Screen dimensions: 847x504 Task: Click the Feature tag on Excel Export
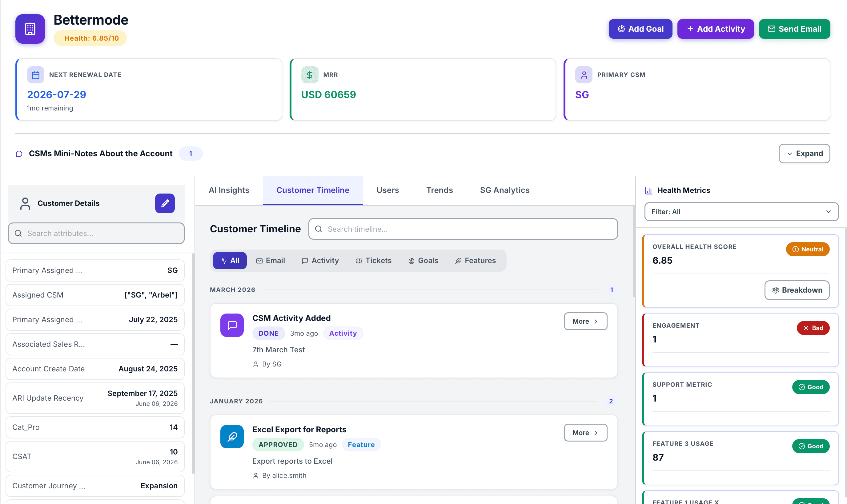click(x=361, y=445)
